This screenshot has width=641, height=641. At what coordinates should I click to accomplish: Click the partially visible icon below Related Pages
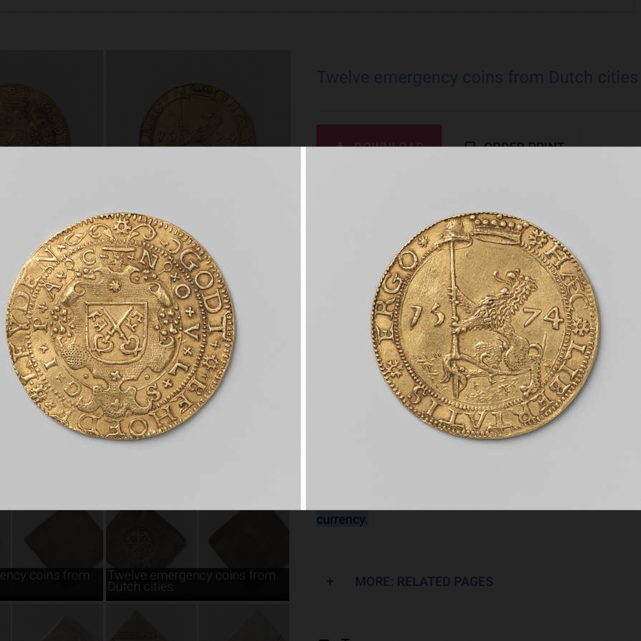pos(324,638)
